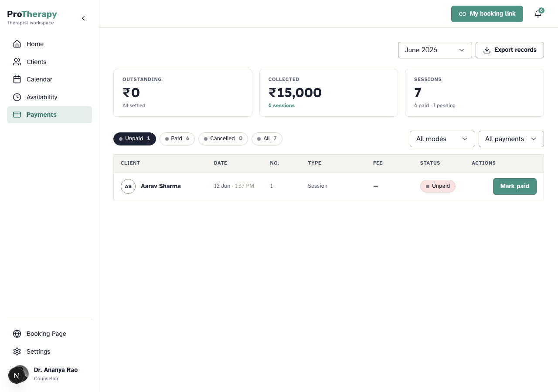Open the All modes dropdown
The image size is (558, 392).
tap(442, 139)
